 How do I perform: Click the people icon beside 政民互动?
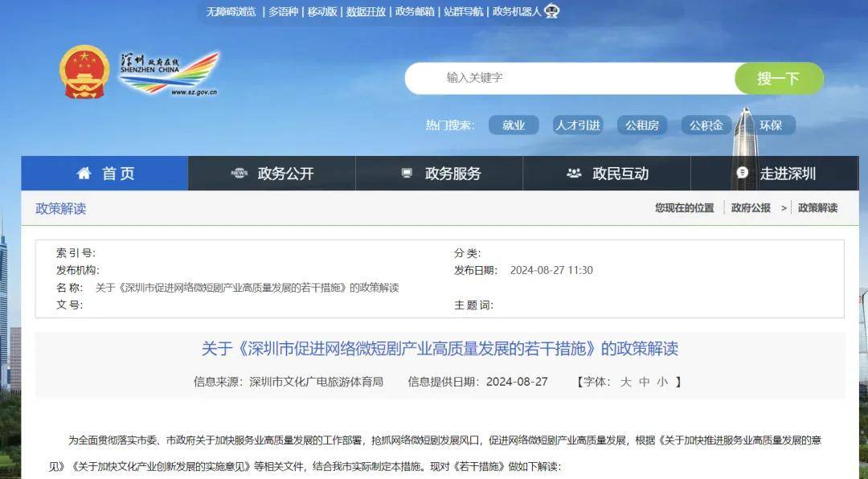point(574,174)
